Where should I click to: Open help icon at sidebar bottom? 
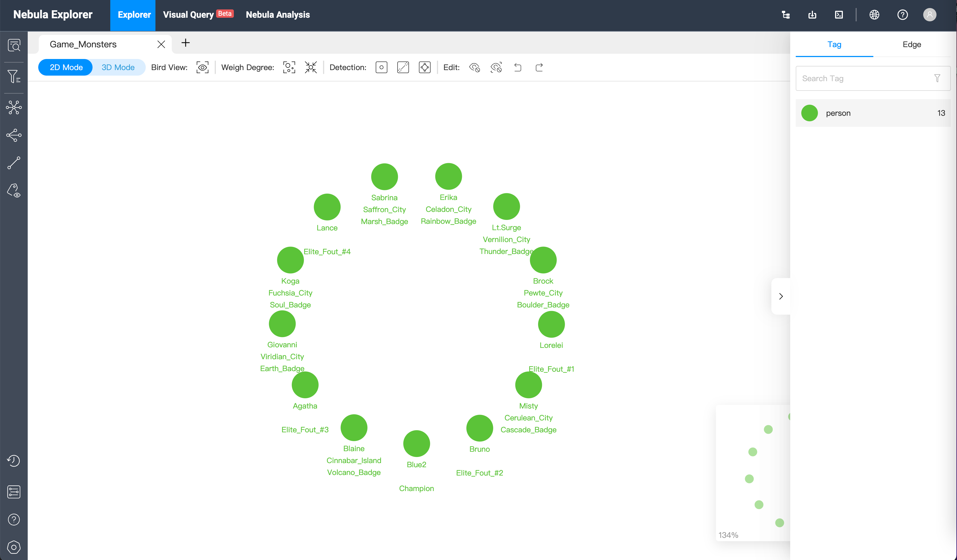pos(14,519)
